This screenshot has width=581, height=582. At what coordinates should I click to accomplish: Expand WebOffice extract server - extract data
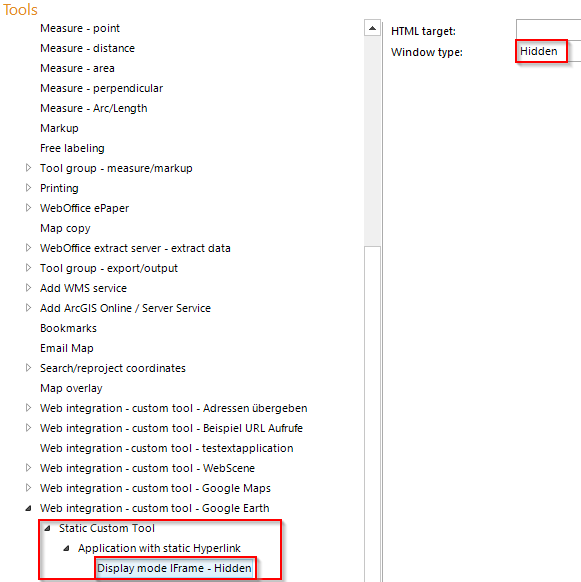(x=29, y=248)
